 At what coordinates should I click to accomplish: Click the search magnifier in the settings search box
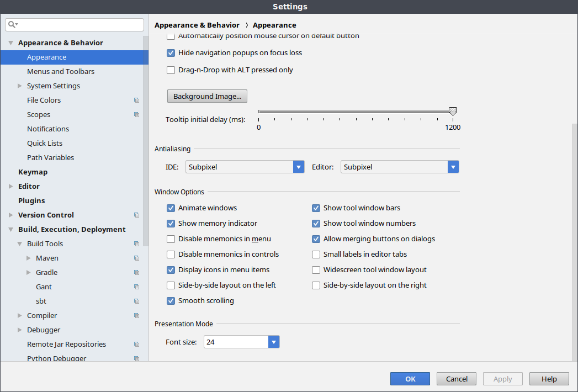[x=12, y=24]
